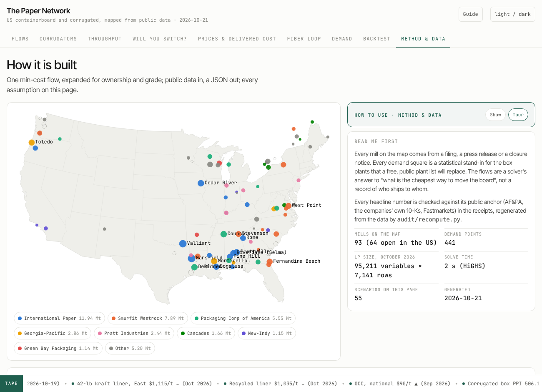This screenshot has width=542, height=392.
Task: Toggle Packaging Corp of America legend chip
Action: [243, 318]
